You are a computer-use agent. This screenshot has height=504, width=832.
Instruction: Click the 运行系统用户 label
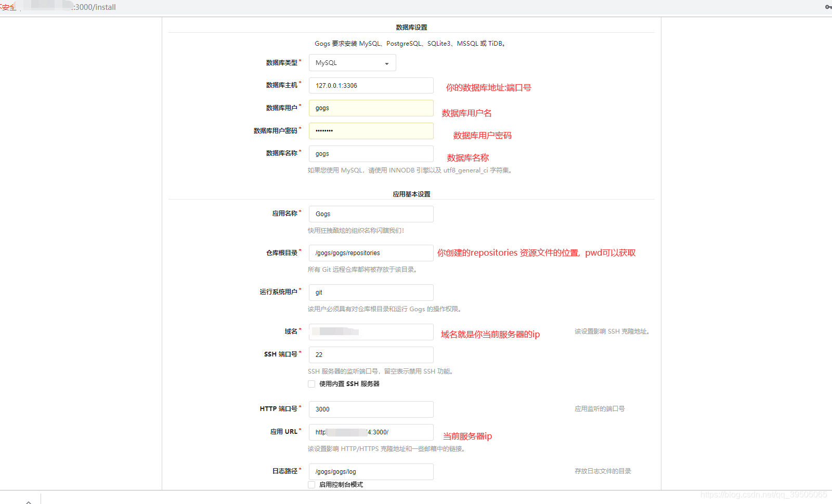pos(279,292)
